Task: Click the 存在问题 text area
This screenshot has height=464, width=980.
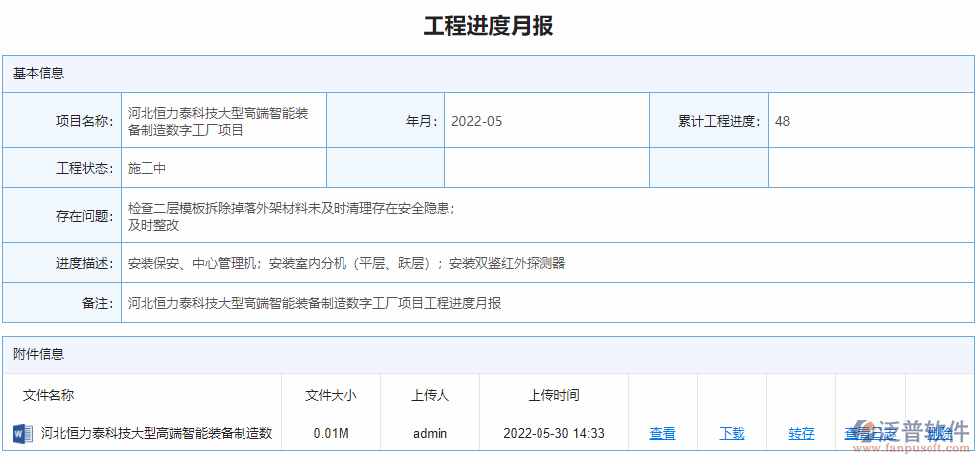Action: point(291,216)
